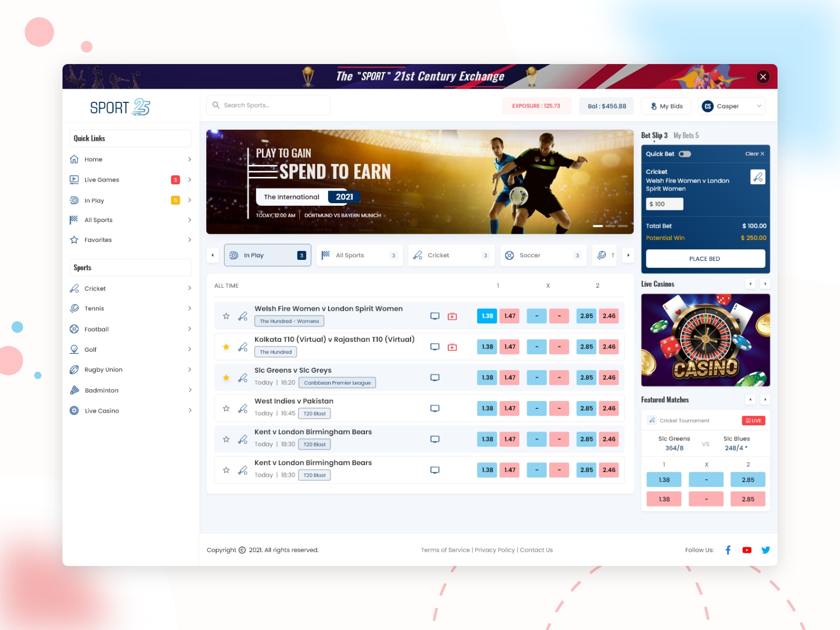Image resolution: width=840 pixels, height=630 pixels.
Task: Click the Facebook icon in the footer
Action: pos(728,550)
